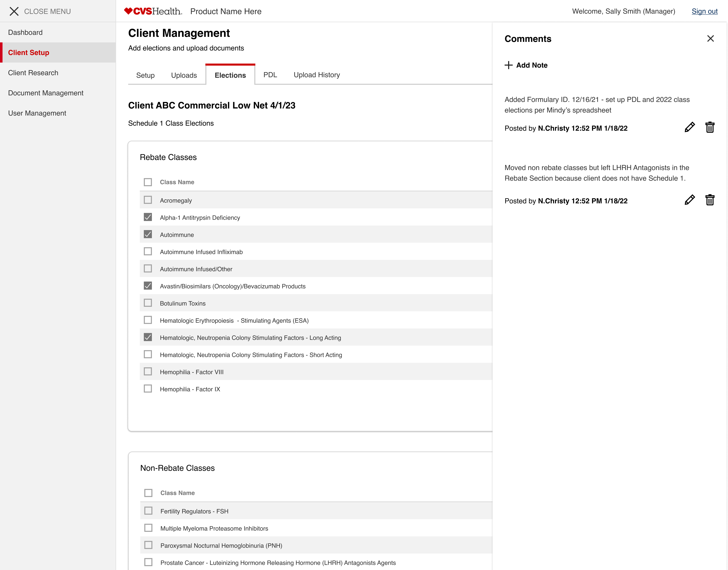Delete the Formulary ID comment
Screen dimensions: 728x570
[710, 127]
